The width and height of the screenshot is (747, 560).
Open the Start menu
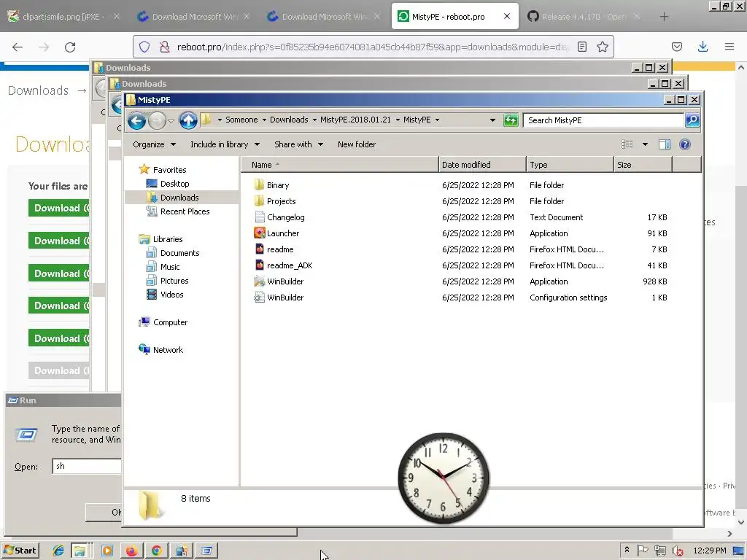(x=20, y=551)
